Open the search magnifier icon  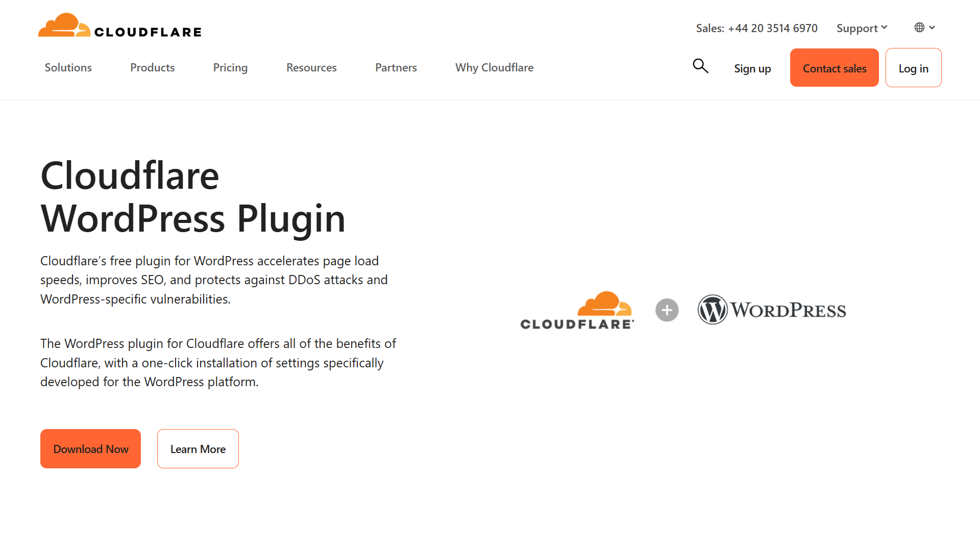pyautogui.click(x=700, y=66)
